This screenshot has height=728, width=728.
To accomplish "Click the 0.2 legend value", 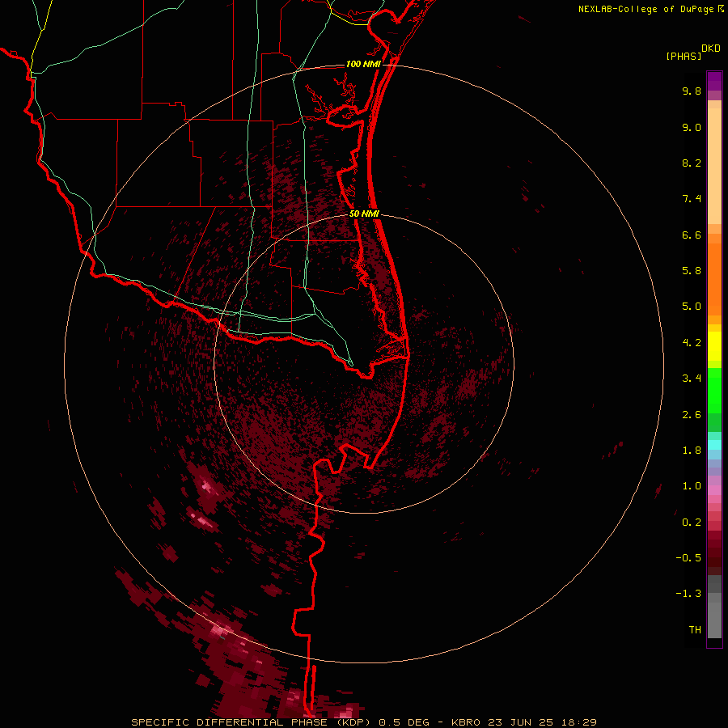I will (x=692, y=523).
